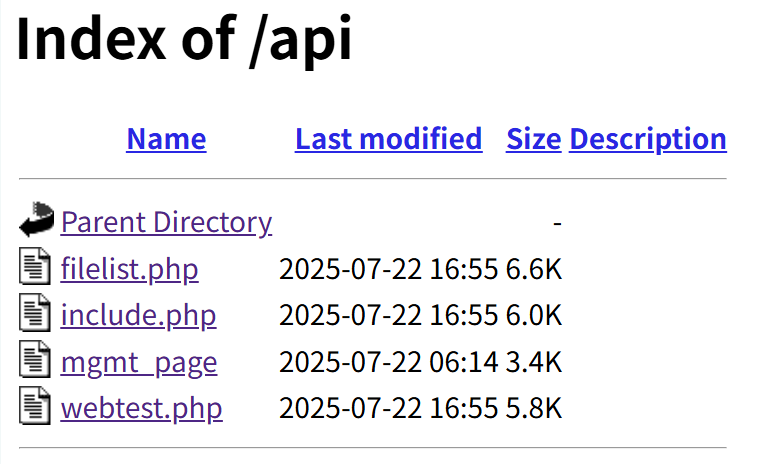Open the filelist.php file link

[129, 269]
